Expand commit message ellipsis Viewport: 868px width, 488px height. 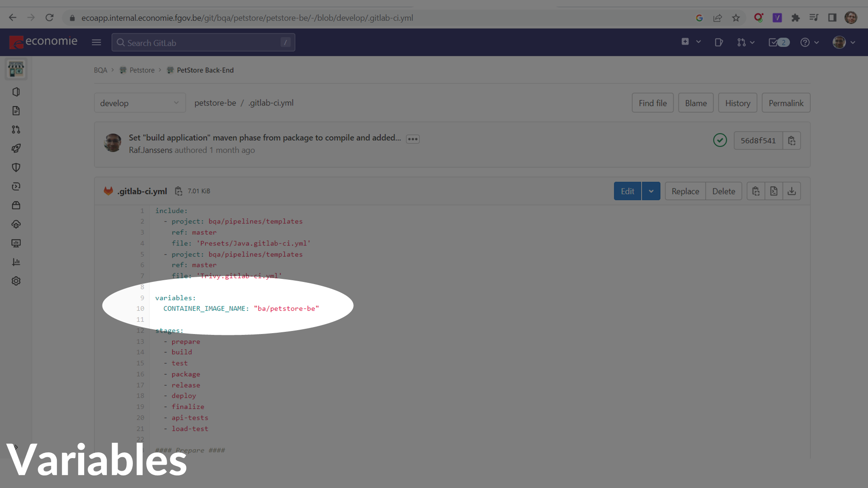tap(412, 139)
